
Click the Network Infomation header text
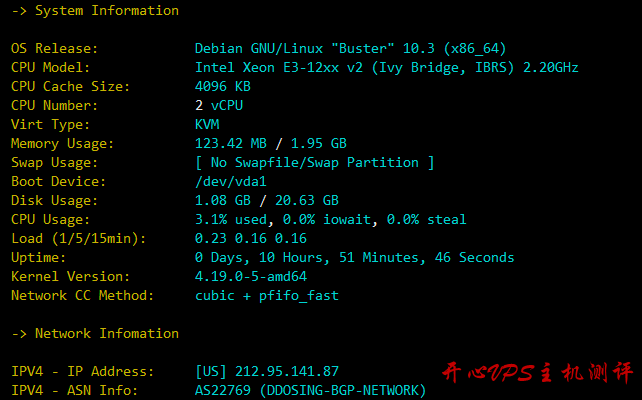point(107,334)
